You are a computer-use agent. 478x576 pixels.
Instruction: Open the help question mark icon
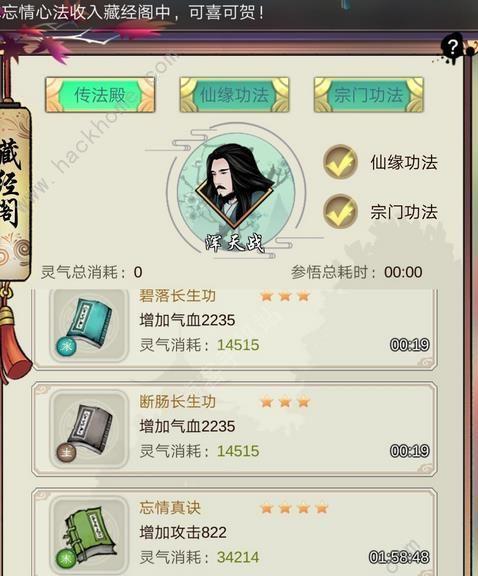453,47
